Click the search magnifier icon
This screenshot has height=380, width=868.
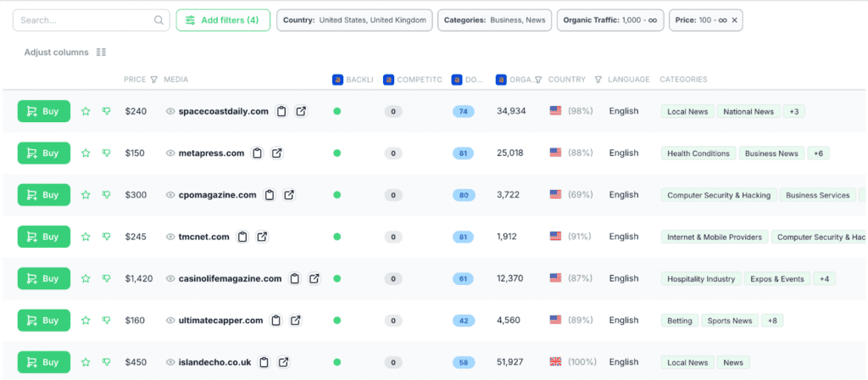159,20
